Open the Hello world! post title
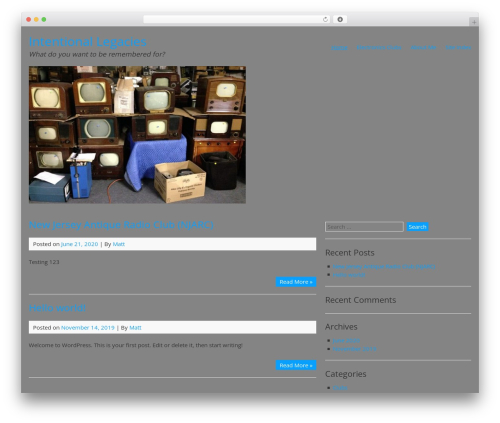 tap(57, 308)
